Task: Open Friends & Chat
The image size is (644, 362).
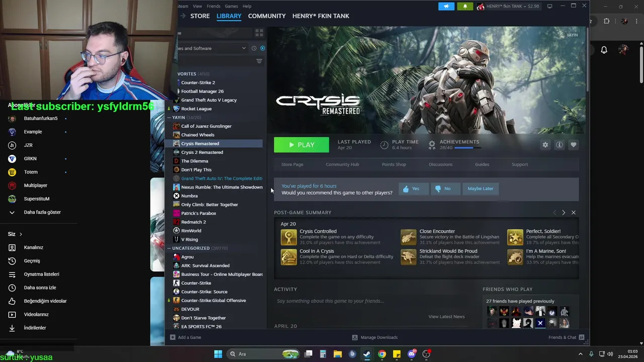Action: [567, 337]
